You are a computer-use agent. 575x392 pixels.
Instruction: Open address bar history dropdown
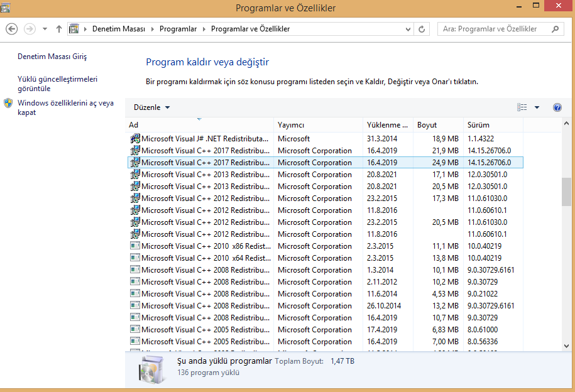[408, 29]
